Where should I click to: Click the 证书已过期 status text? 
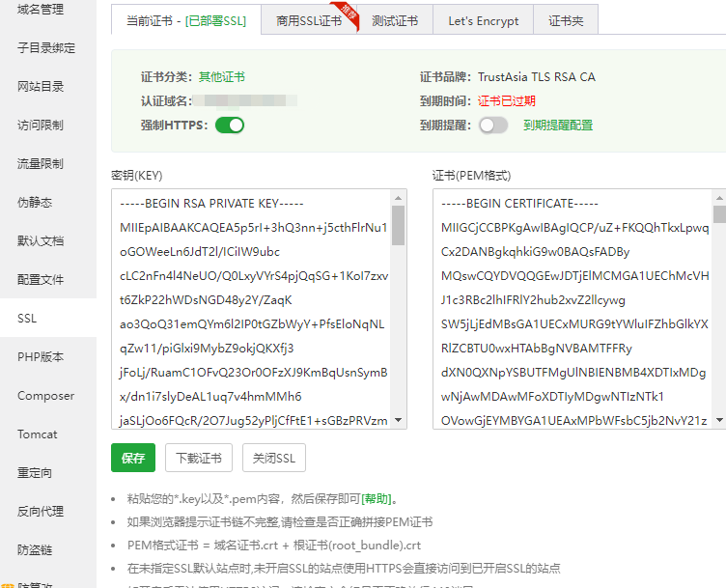pyautogui.click(x=507, y=101)
